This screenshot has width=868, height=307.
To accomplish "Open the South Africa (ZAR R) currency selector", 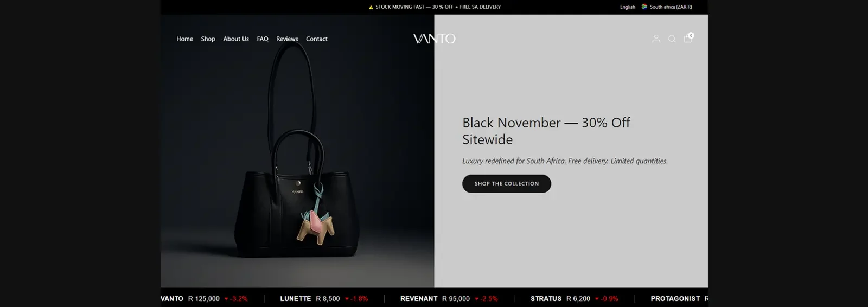I will (671, 7).
